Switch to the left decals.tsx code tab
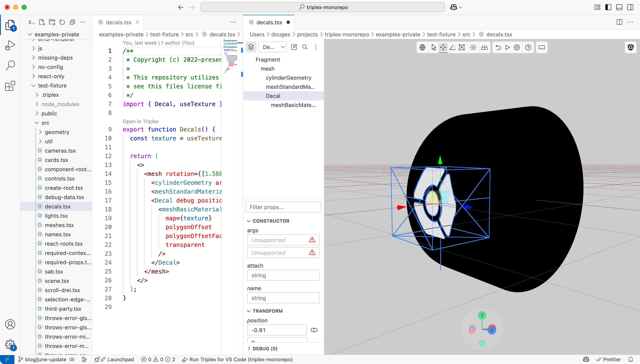The height and width of the screenshot is (364, 640). point(118,22)
